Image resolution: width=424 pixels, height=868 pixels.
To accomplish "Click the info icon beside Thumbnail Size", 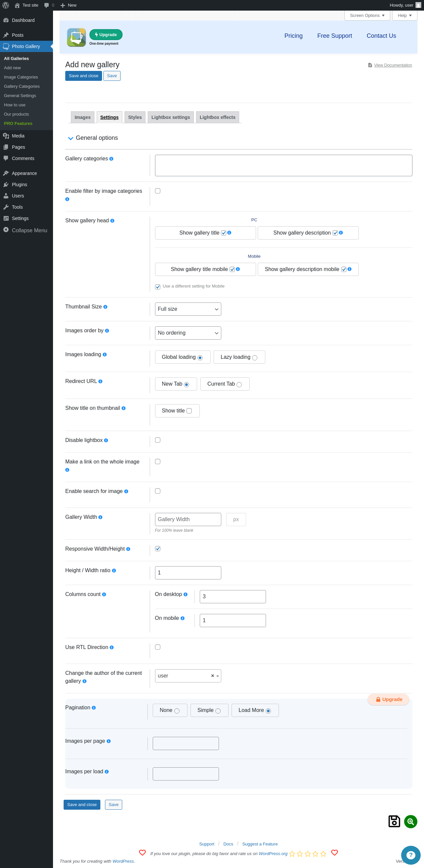I will pyautogui.click(x=105, y=307).
